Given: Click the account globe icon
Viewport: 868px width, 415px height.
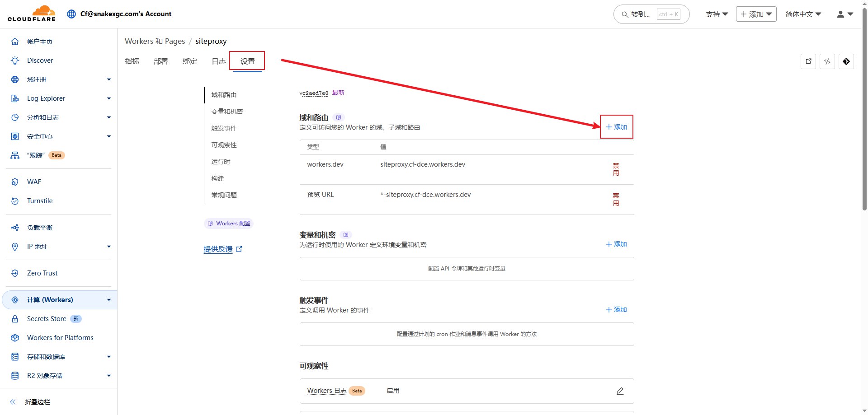Looking at the screenshot, I should click(71, 14).
